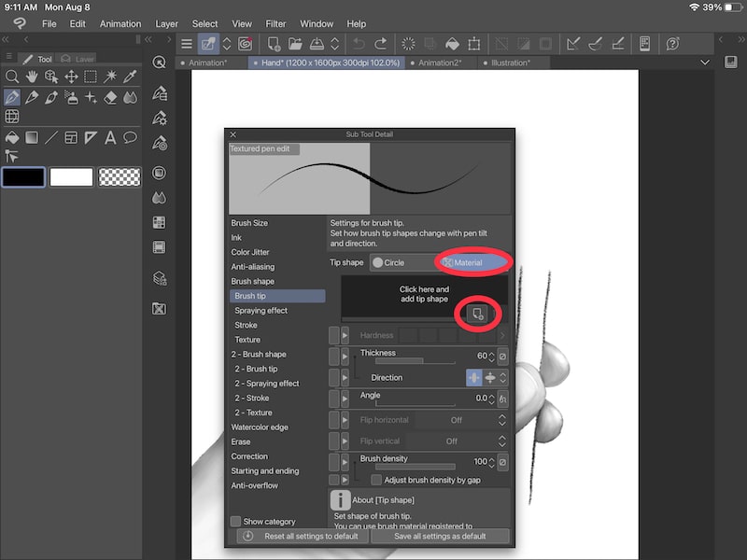This screenshot has height=560, width=747.
Task: Select the Balloon tool
Action: pyautogui.click(x=130, y=137)
